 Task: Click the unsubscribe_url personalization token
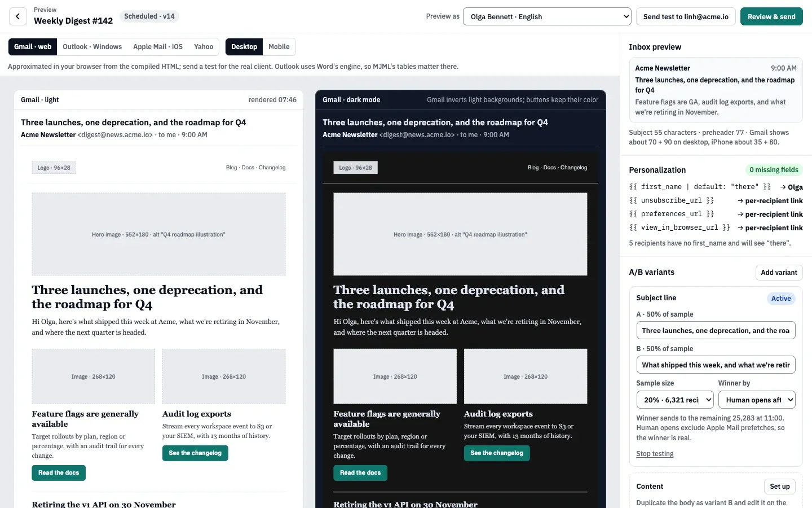(672, 200)
